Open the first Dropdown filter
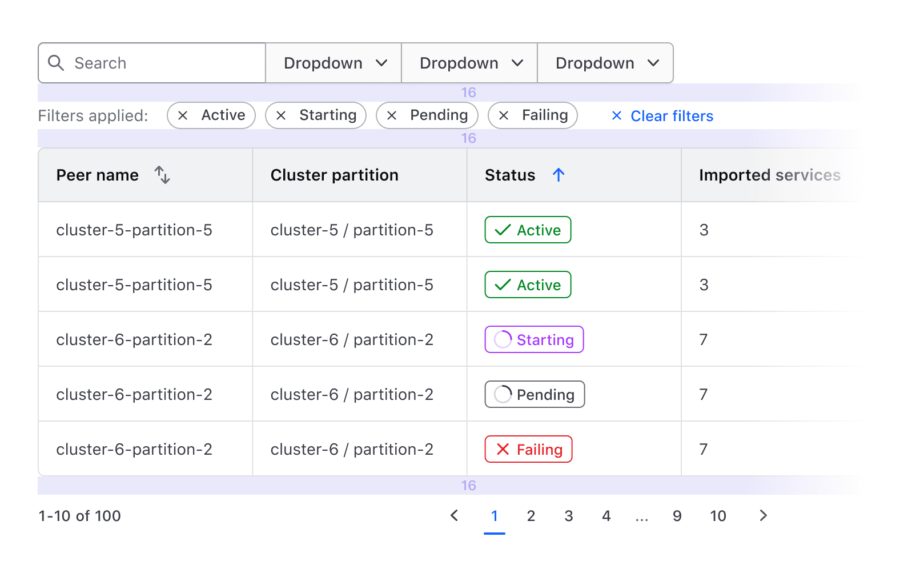 pos(334,63)
